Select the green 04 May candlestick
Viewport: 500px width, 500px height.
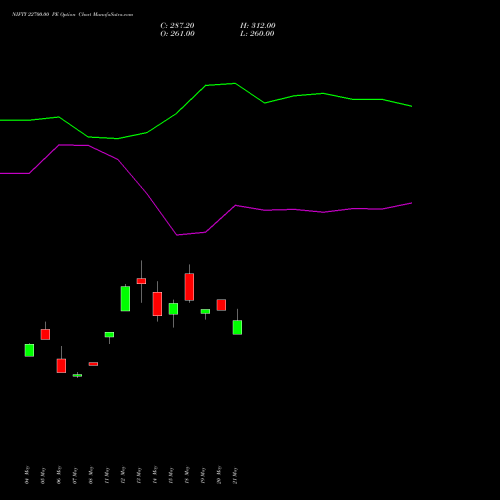pos(29,350)
